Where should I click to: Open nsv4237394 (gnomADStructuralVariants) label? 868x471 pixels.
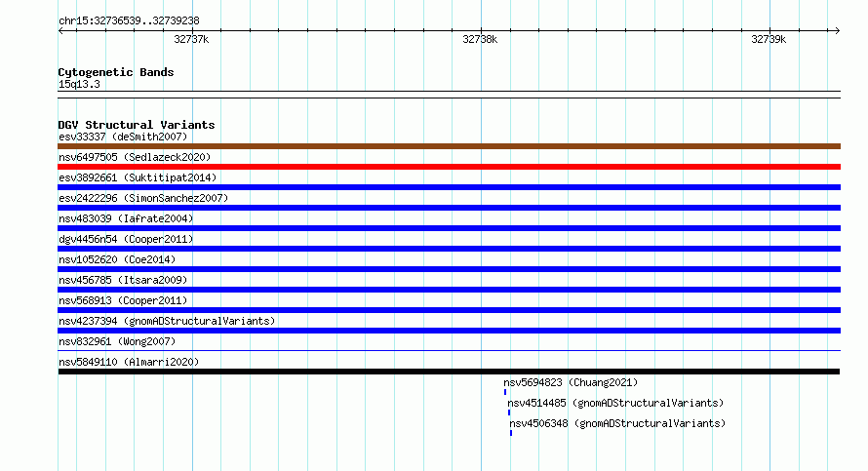[x=167, y=321]
